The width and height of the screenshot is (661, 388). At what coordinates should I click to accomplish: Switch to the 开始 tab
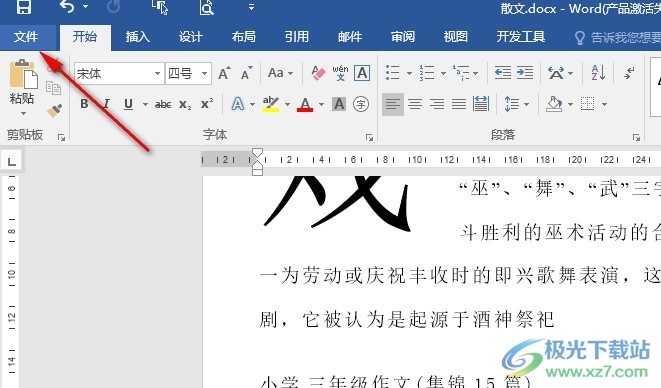pyautogui.click(x=85, y=37)
